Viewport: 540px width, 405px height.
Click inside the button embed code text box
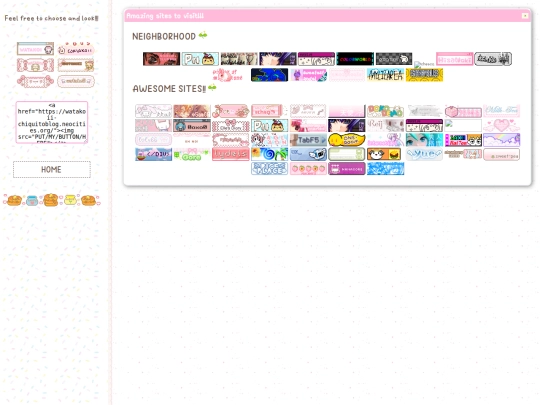[52, 122]
